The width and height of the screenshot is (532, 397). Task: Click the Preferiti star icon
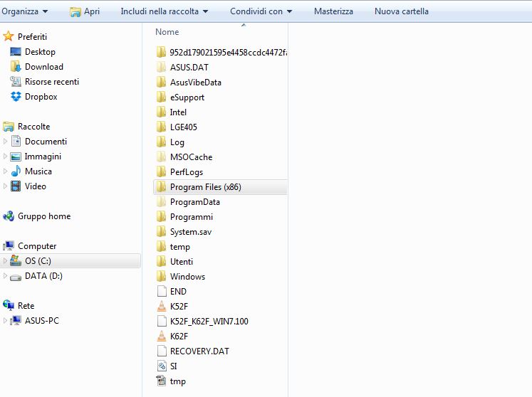pos(9,36)
